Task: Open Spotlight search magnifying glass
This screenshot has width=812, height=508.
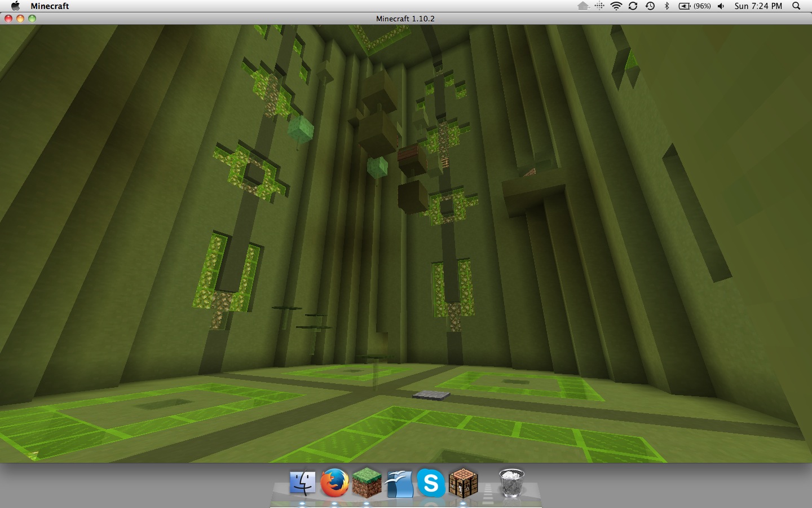Action: pos(796,6)
